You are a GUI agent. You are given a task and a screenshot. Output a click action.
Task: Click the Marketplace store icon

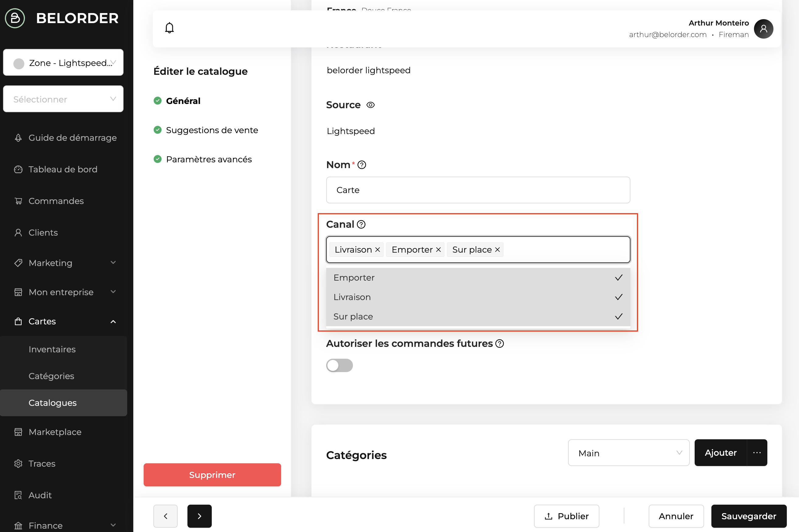(x=18, y=432)
